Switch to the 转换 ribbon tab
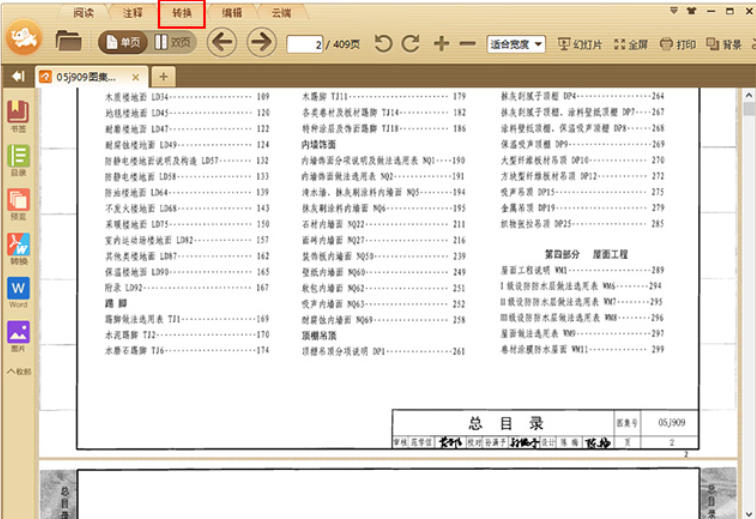The width and height of the screenshot is (756, 519). 181,12
